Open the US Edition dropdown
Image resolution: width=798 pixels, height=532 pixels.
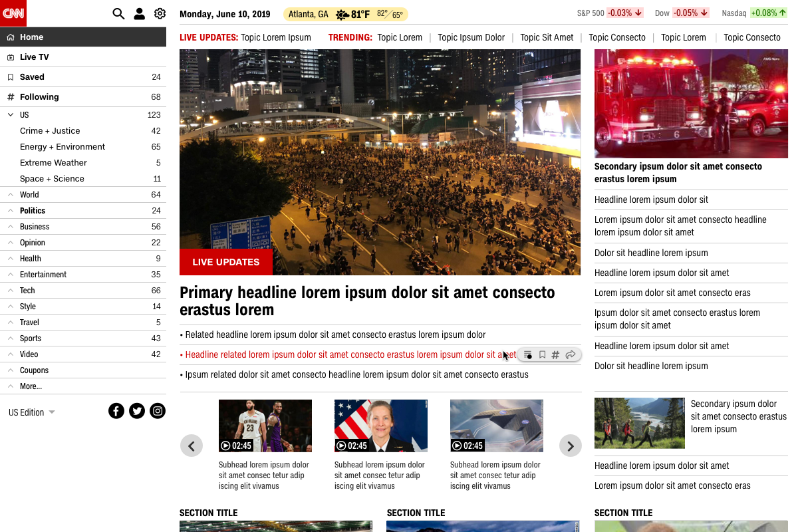coord(32,412)
